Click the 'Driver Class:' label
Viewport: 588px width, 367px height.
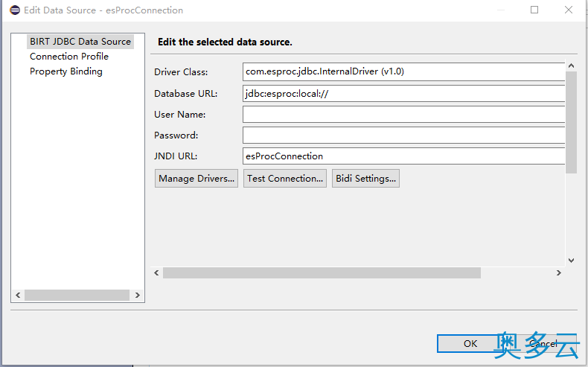click(181, 72)
